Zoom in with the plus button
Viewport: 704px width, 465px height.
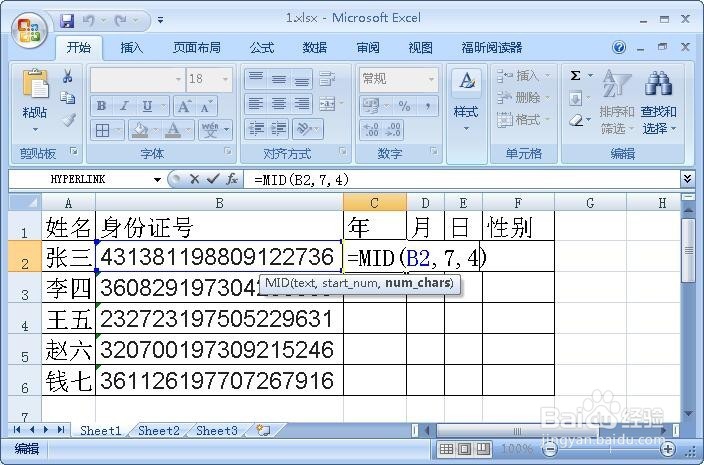coord(668,449)
